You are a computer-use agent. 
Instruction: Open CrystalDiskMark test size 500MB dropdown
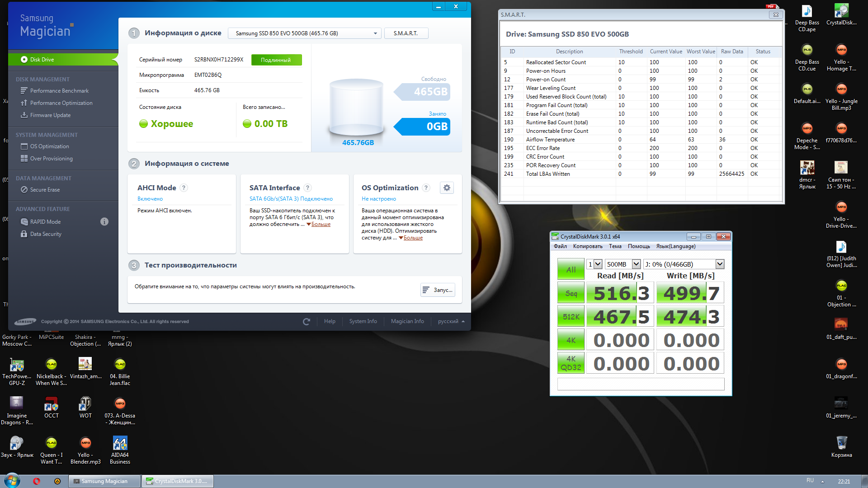636,264
